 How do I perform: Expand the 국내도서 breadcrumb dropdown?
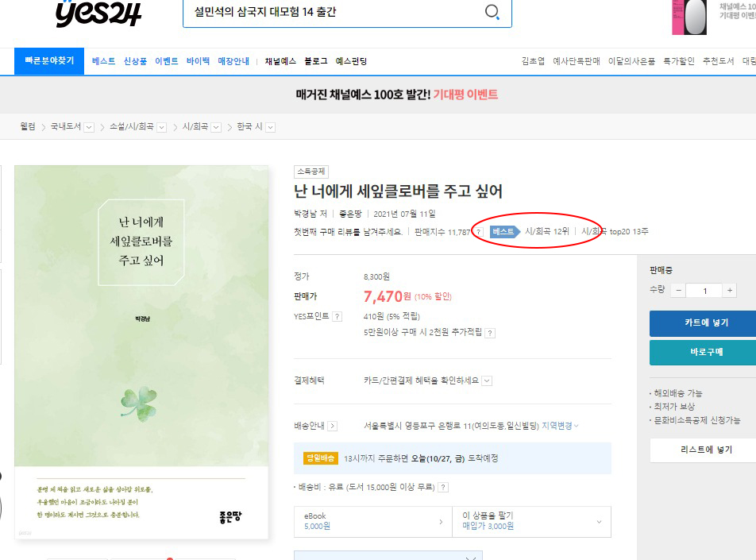[89, 127]
